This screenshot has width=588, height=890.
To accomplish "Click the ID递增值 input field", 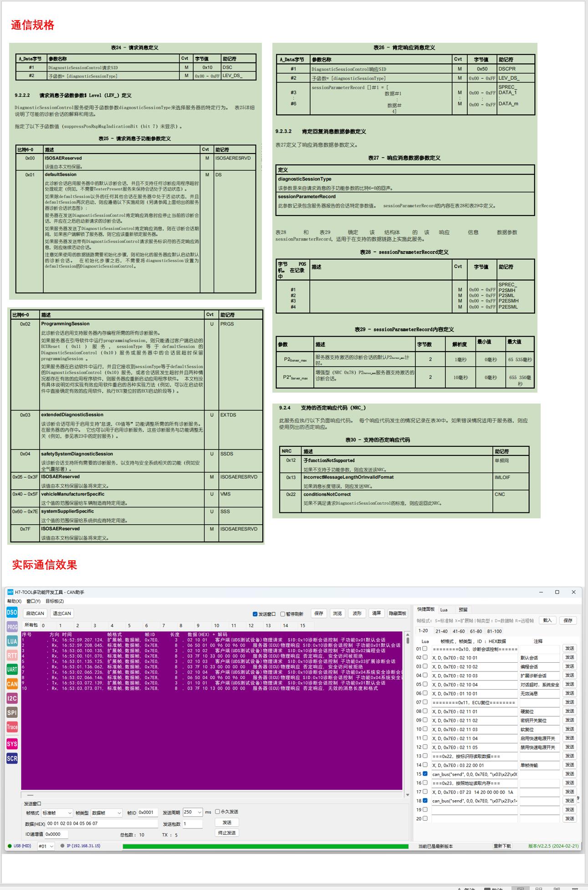I will [56, 834].
